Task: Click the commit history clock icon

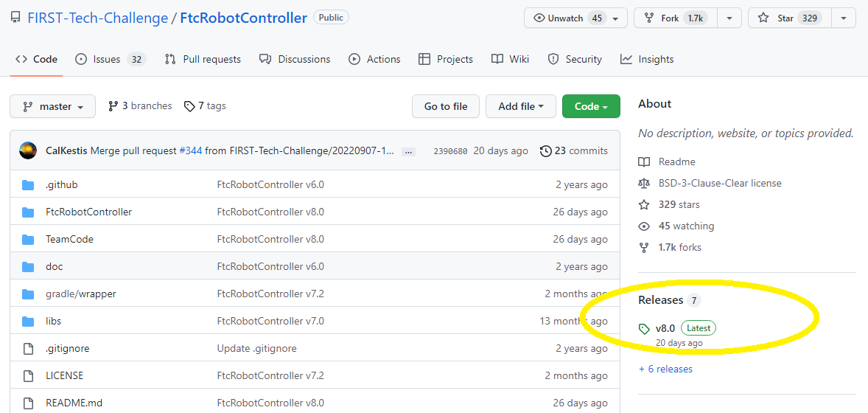Action: point(545,151)
